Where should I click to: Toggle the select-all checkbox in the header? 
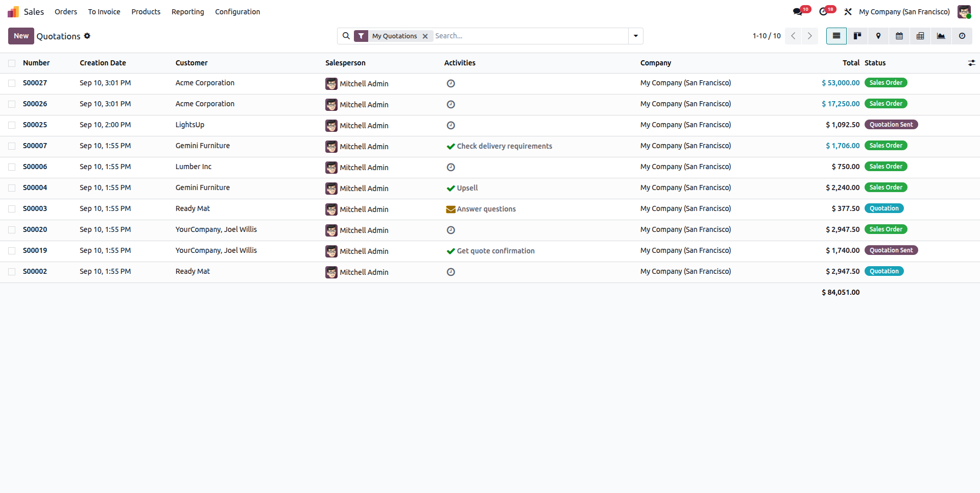pos(12,63)
